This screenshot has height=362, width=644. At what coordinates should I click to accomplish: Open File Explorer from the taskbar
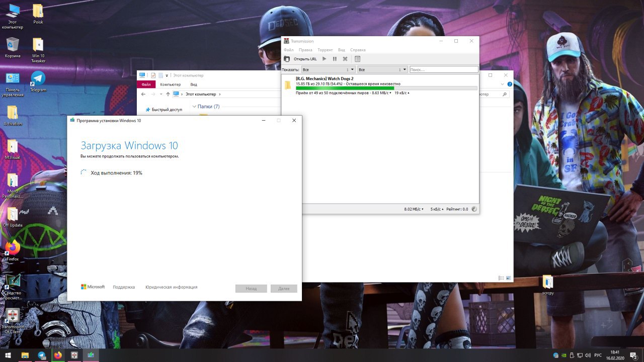click(x=25, y=355)
